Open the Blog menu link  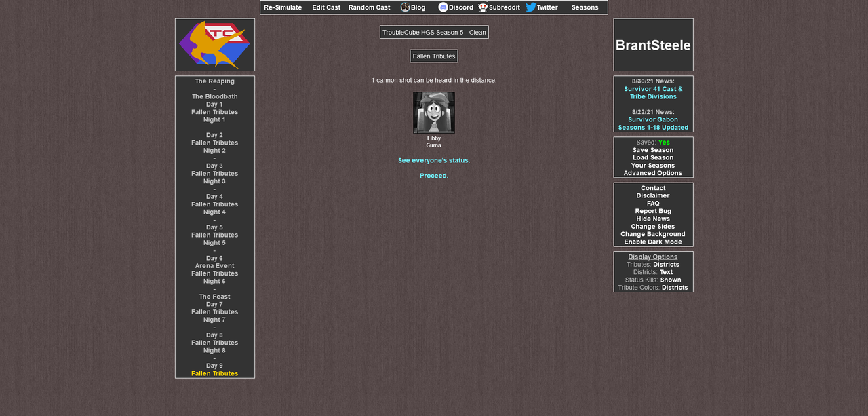[x=418, y=7]
